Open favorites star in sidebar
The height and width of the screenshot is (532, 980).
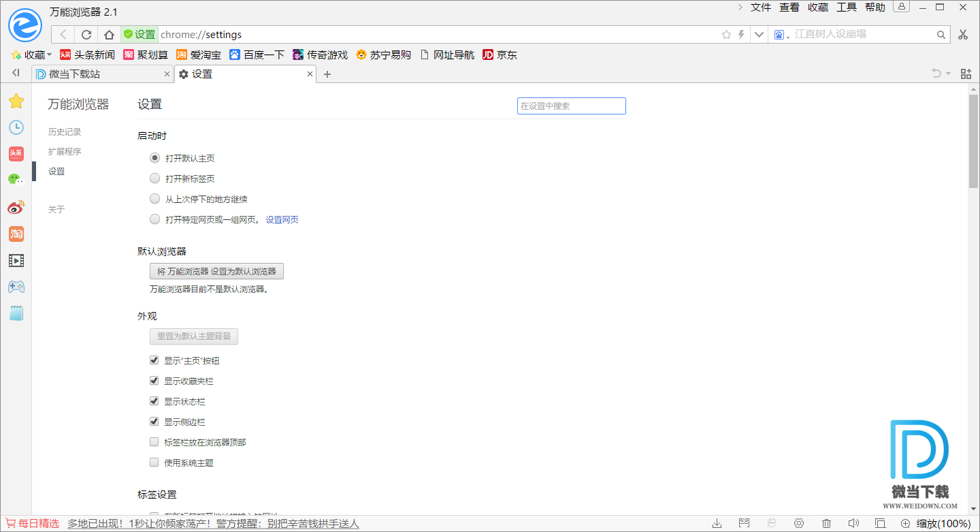coord(16,101)
